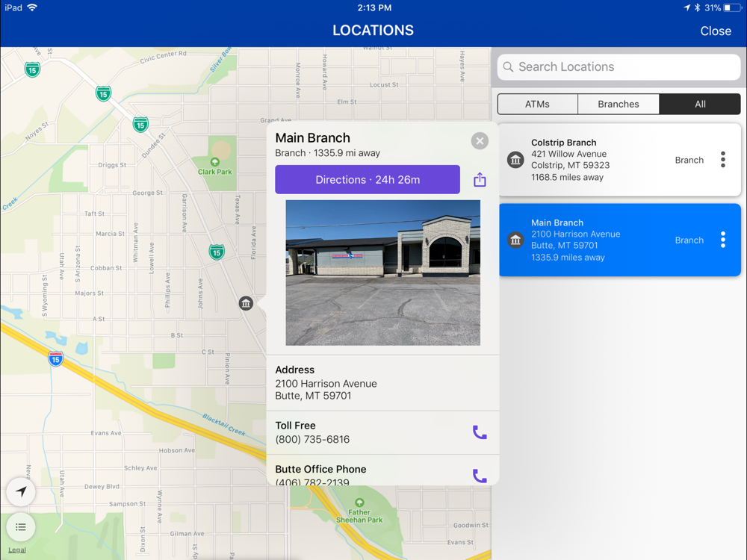The image size is (747, 560).
Task: Select the All locations filter
Action: click(x=700, y=105)
